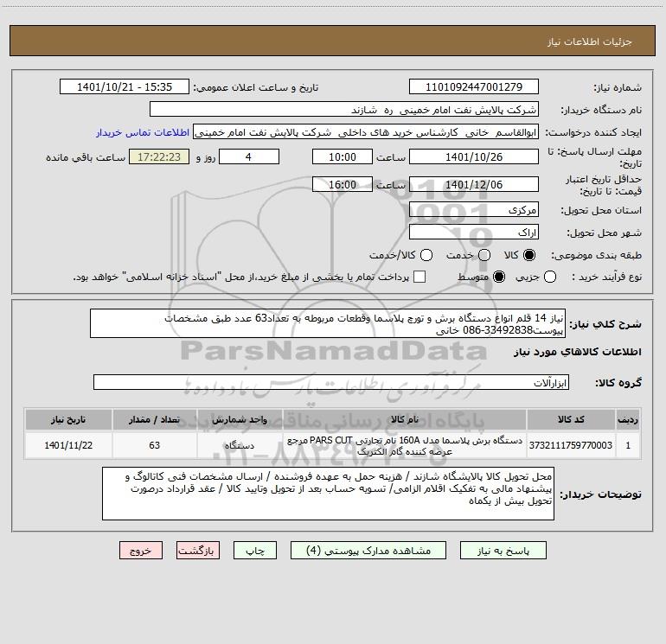The height and width of the screenshot is (644, 666).
Task: Click the response deadline date 1401/10/26
Action: pyautogui.click(x=474, y=156)
